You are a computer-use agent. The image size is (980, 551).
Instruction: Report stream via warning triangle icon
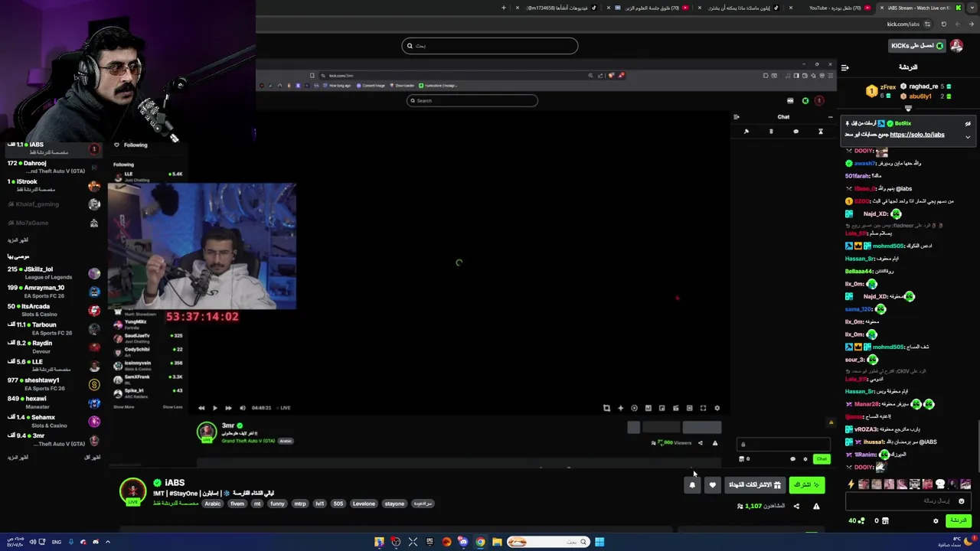click(816, 506)
